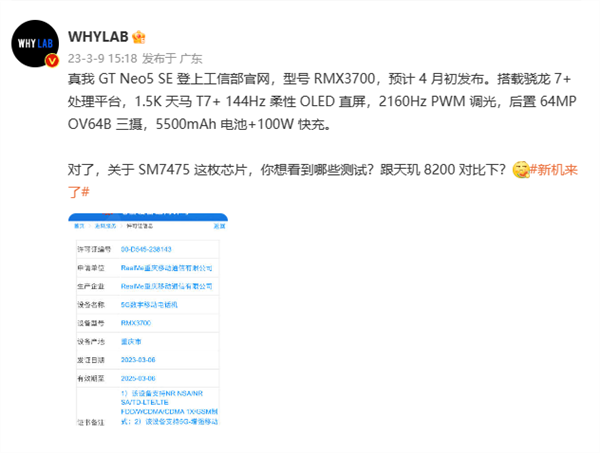600x453 pixels.
Task: Click the first breadcrumb 首页 in the image
Action: (79, 226)
